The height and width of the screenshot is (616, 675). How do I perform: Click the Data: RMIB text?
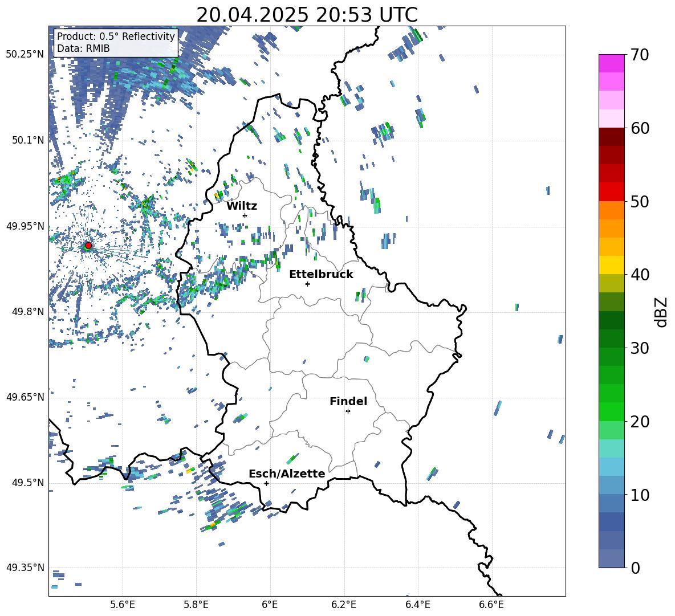(x=83, y=48)
